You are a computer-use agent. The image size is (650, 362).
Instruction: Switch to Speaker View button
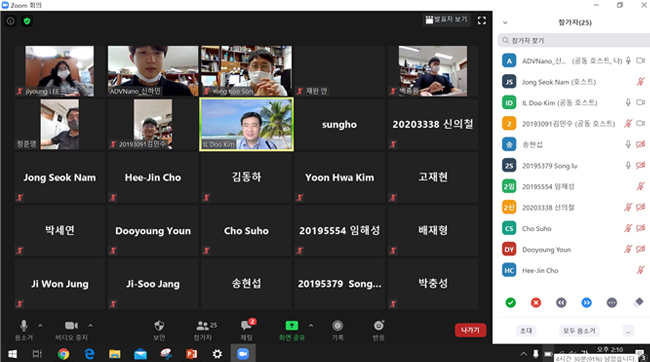tap(446, 19)
